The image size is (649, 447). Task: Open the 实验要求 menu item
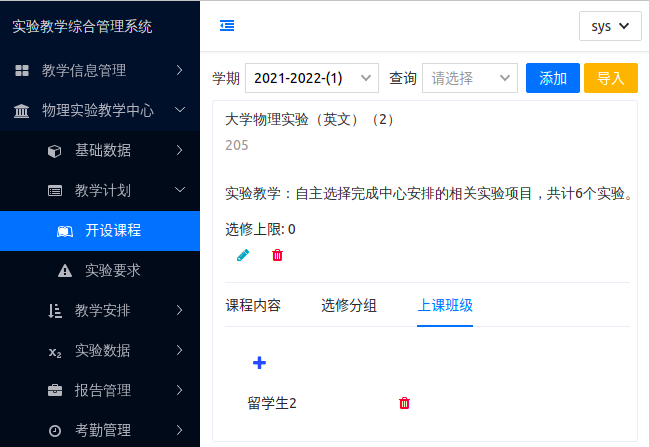click(x=112, y=270)
